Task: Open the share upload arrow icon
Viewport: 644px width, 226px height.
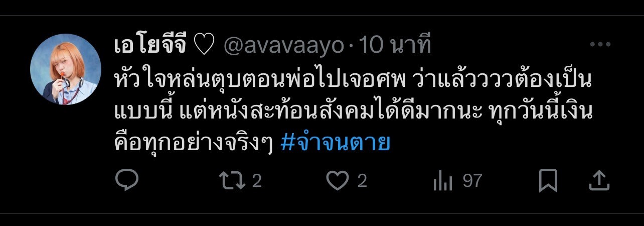Action: [x=598, y=181]
